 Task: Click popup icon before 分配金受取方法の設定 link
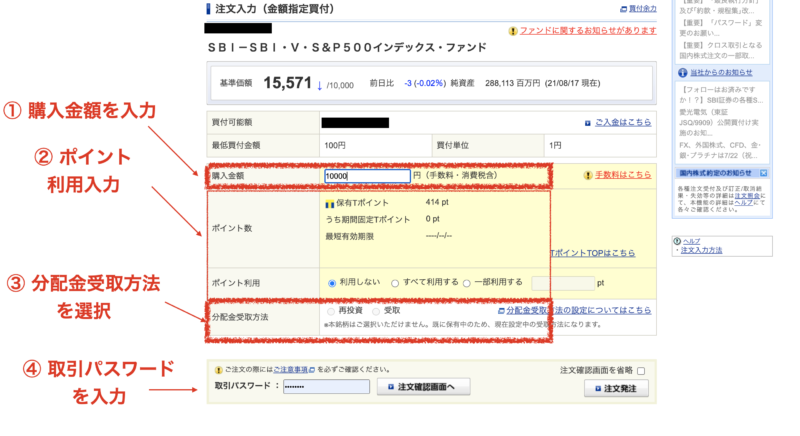pos(501,311)
